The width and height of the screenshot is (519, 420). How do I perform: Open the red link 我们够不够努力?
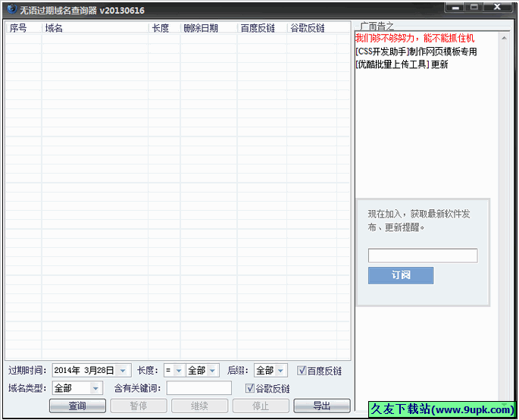point(414,38)
